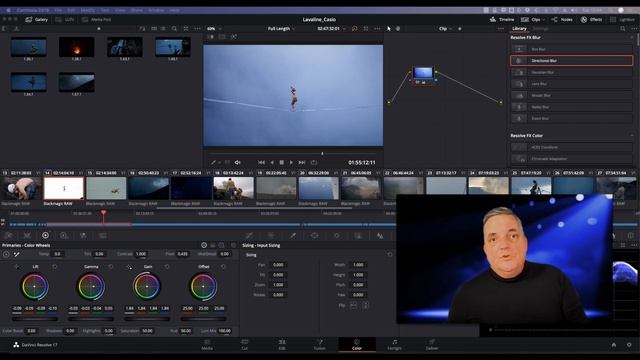Select the Box Blur effect

[571, 49]
